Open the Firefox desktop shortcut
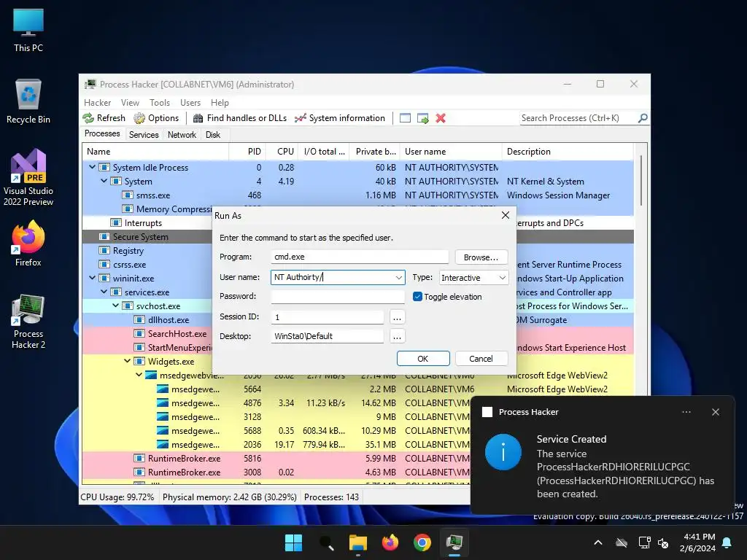This screenshot has width=747, height=560. click(28, 244)
